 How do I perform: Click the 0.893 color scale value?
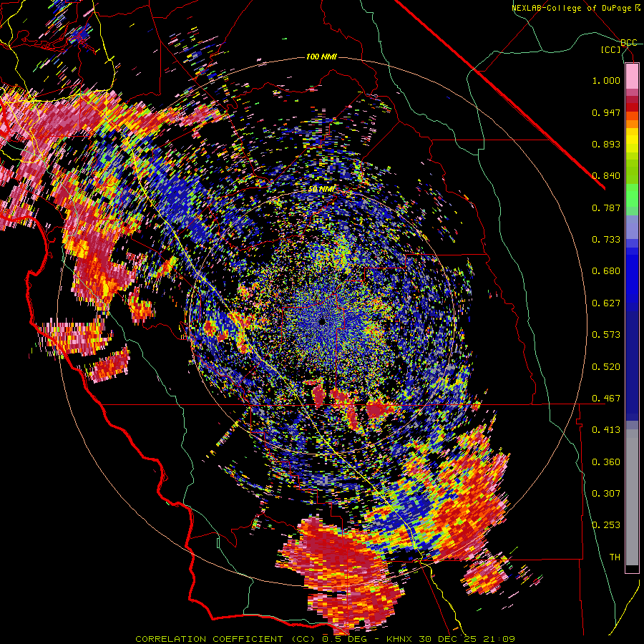606,144
